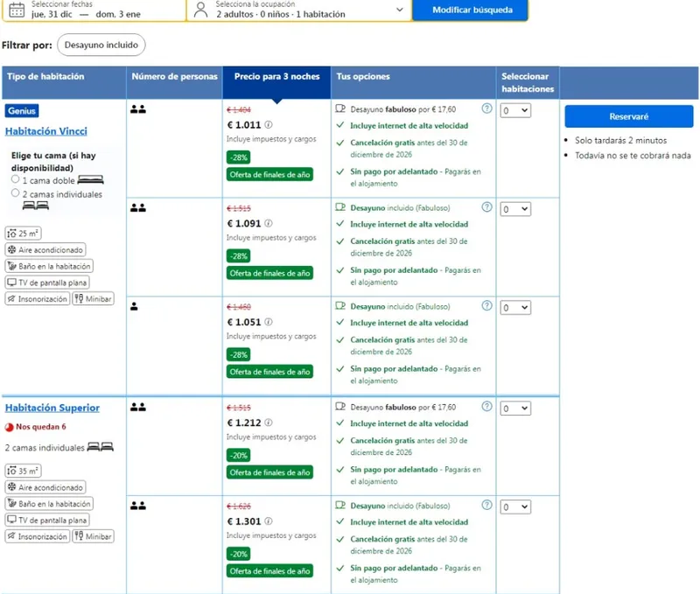The image size is (700, 594).
Task: Click Oferta de finales de año badge for € 1.212
Action: (269, 472)
